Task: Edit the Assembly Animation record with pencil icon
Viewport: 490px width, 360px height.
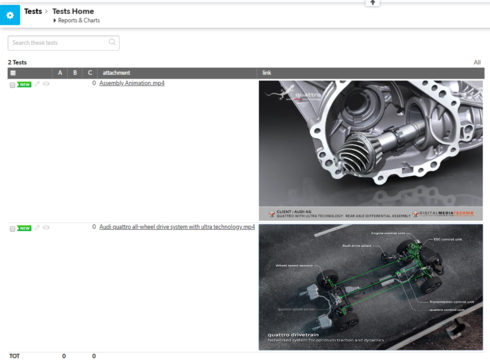Action: 37,84
